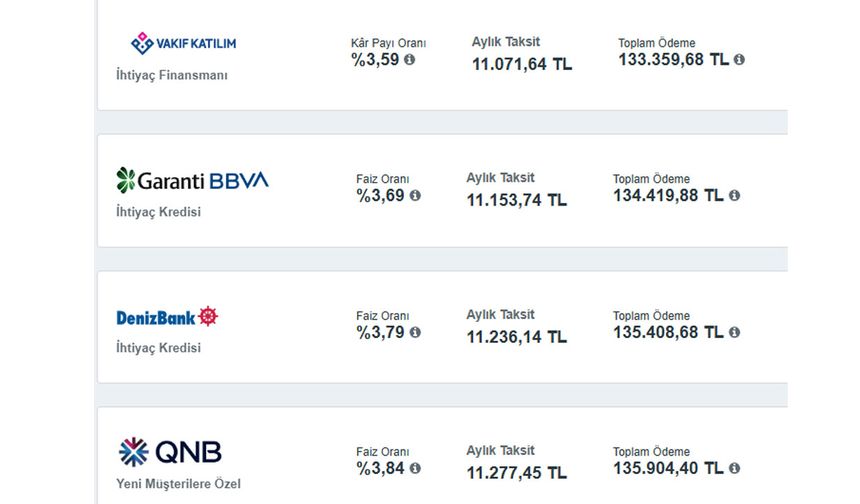Viewport: 860px width, 504px height.
Task: Click the 11.071,64 TL monthly installment
Action: [x=522, y=64]
